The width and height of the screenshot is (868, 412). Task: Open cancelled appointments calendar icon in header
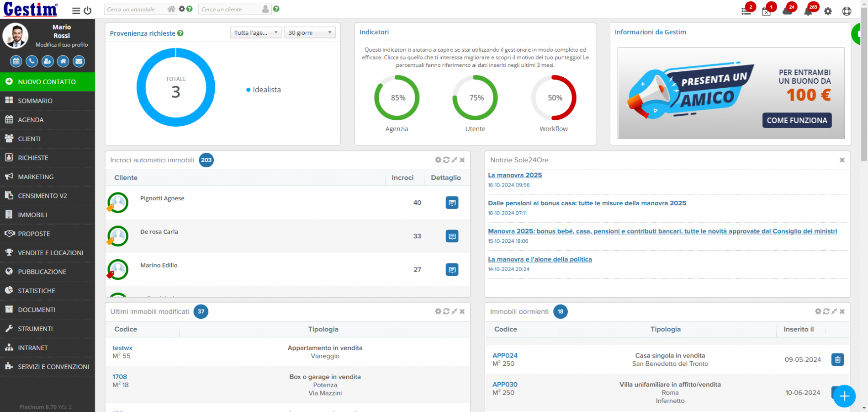[766, 11]
